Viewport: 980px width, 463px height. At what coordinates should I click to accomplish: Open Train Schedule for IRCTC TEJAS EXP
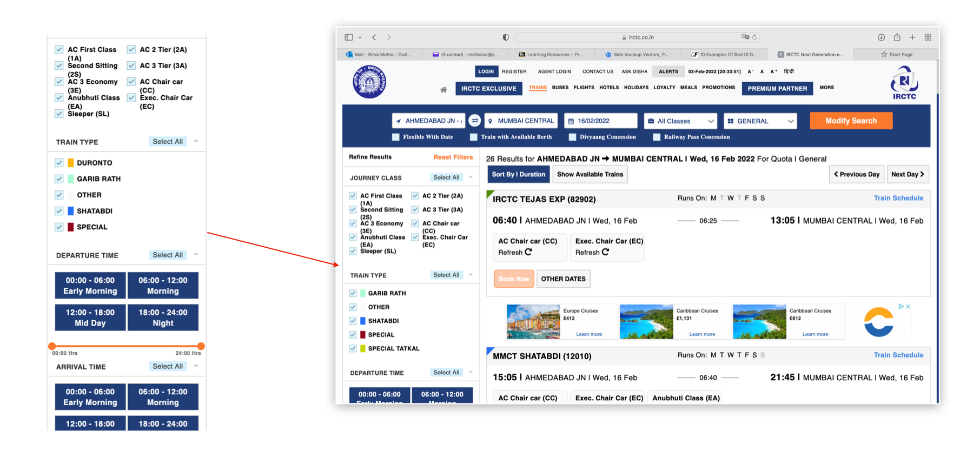point(898,198)
